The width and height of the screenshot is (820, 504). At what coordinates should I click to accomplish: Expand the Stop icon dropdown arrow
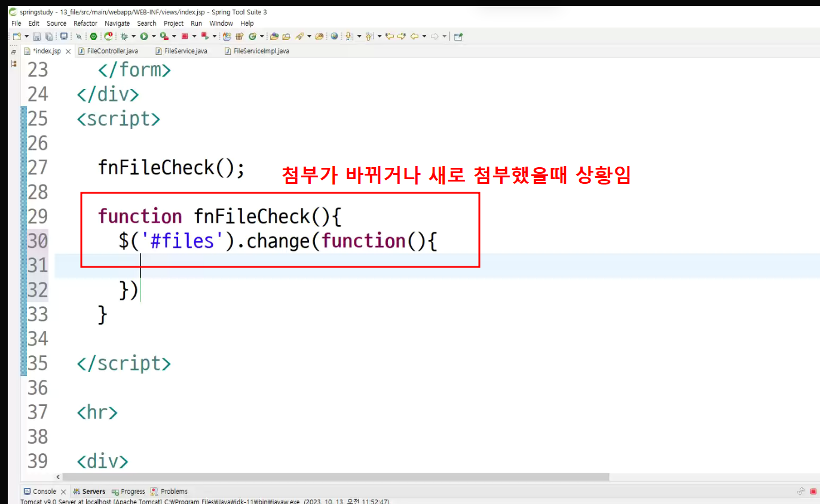[x=194, y=36]
